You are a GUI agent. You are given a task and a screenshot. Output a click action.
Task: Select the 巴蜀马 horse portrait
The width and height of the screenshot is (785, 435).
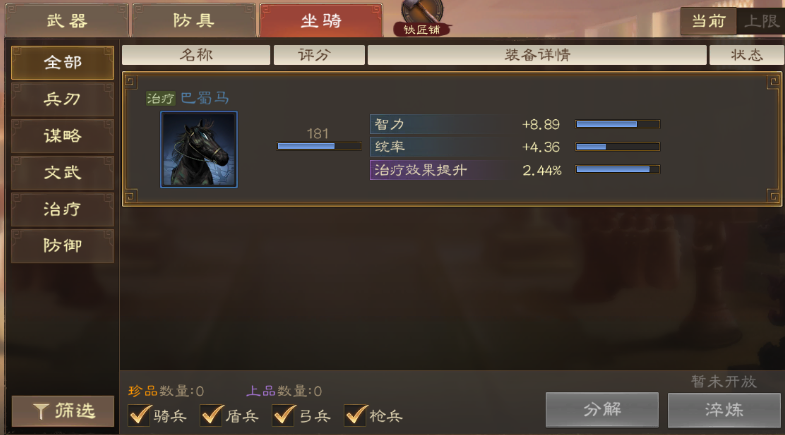click(x=199, y=150)
